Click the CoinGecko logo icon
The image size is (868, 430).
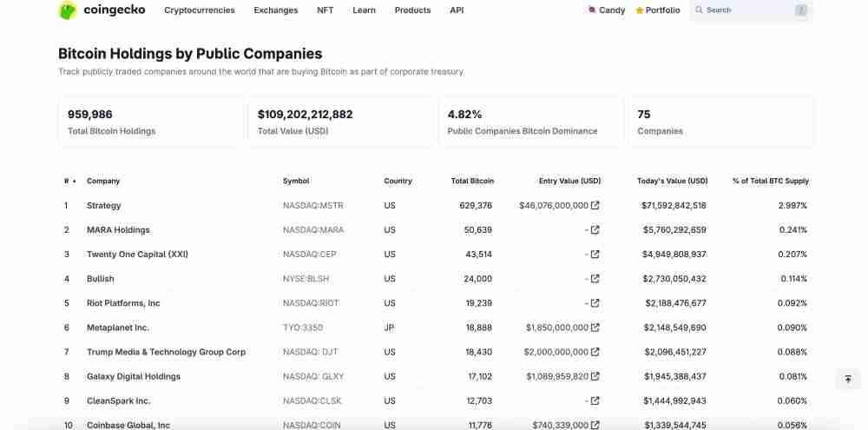pyautogui.click(x=68, y=10)
